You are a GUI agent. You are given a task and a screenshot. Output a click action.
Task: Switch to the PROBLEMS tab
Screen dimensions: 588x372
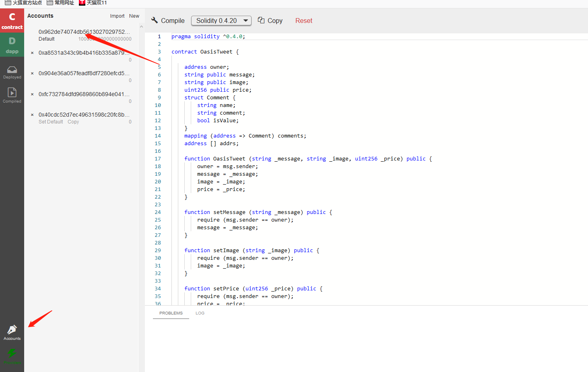click(171, 313)
